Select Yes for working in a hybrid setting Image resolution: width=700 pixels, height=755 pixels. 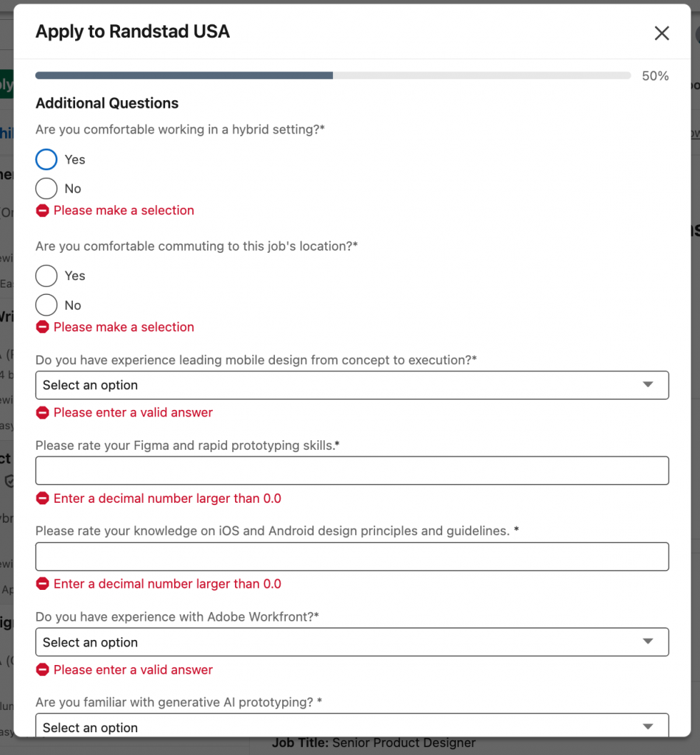(46, 159)
